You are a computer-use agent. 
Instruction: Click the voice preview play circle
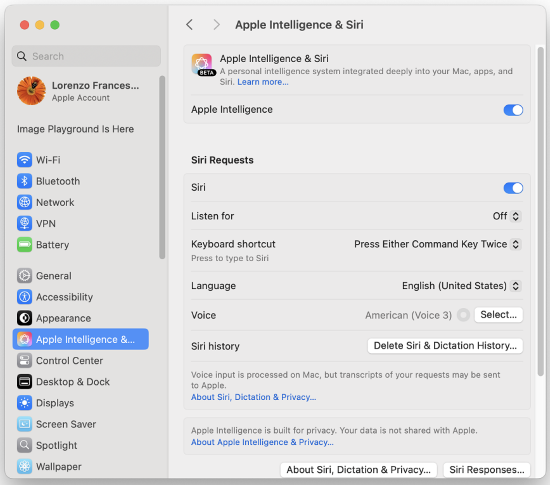pyautogui.click(x=463, y=315)
